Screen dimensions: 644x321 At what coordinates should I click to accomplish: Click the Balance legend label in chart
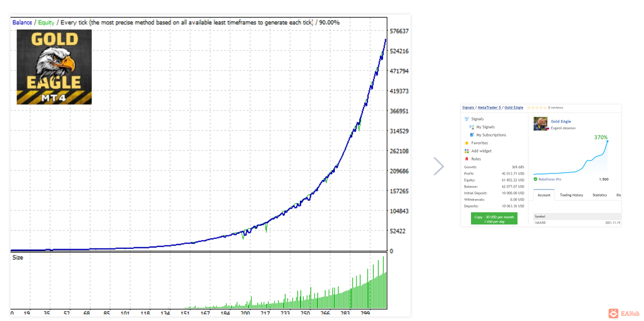(22, 22)
